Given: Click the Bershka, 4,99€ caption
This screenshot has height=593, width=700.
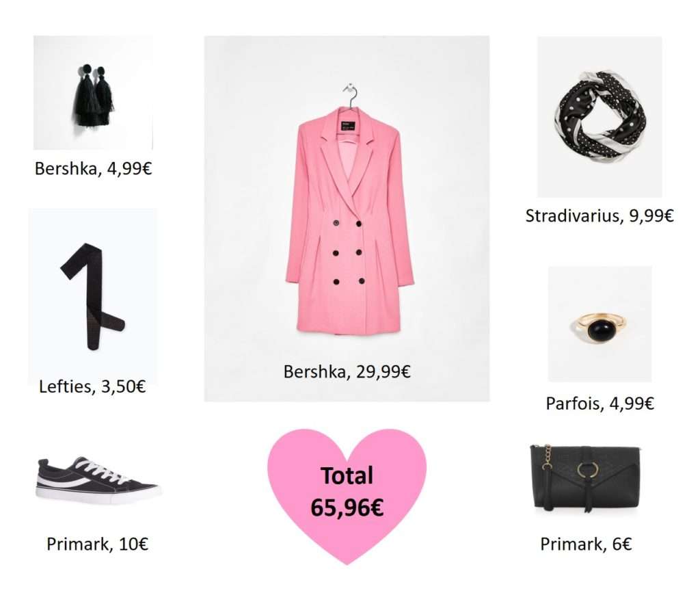Looking at the screenshot, I should coord(93,169).
